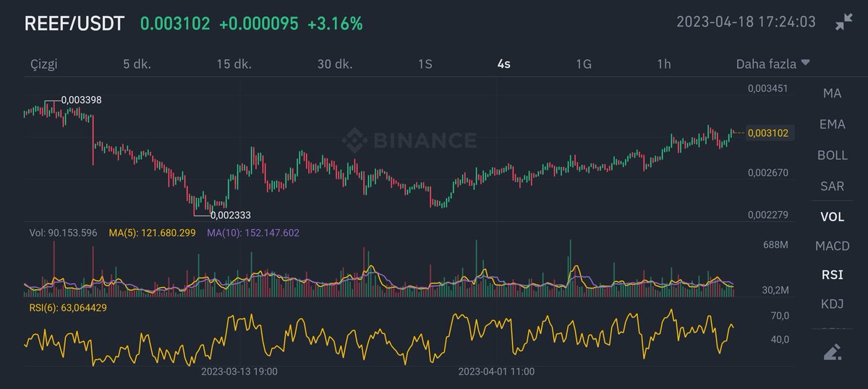Switch to the Çizgi line chart
The image size is (868, 389).
(x=43, y=64)
